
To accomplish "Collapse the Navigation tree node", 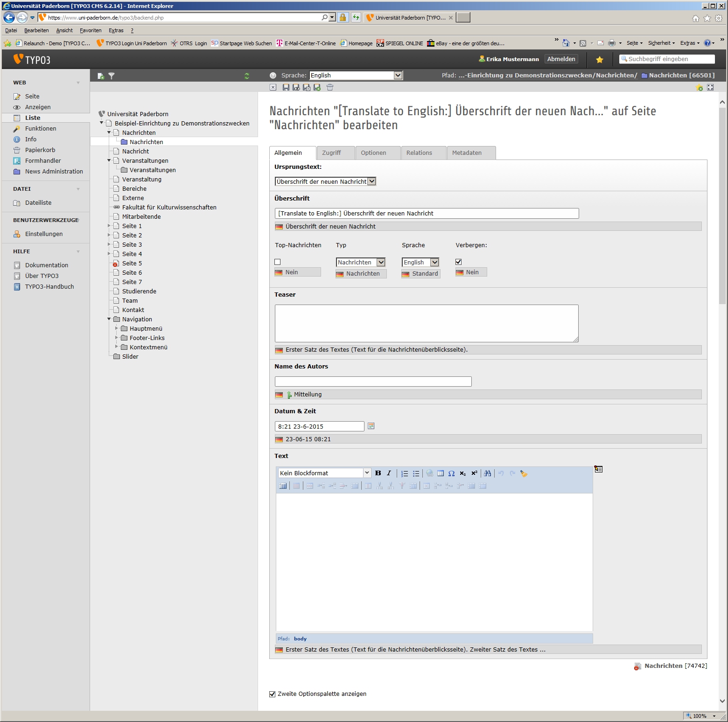I will pos(109,319).
